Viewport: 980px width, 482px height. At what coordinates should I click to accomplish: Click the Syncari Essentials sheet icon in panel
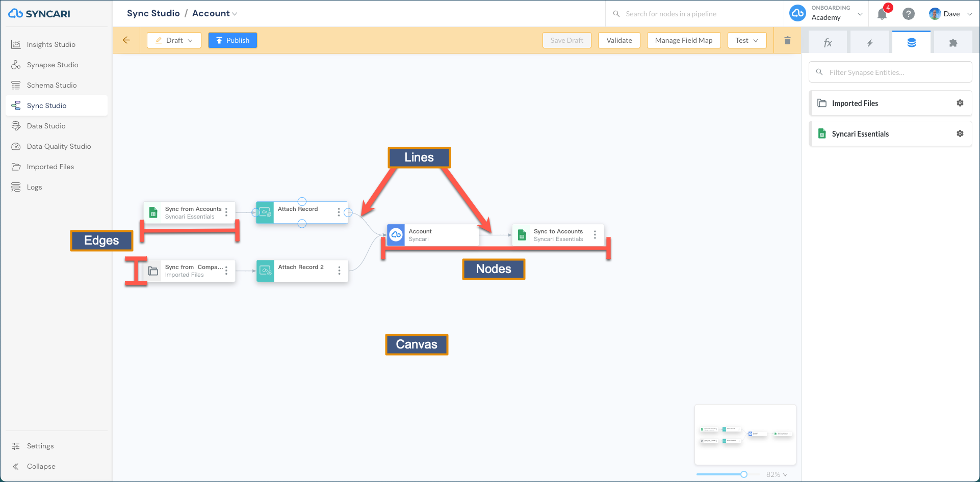click(x=822, y=133)
